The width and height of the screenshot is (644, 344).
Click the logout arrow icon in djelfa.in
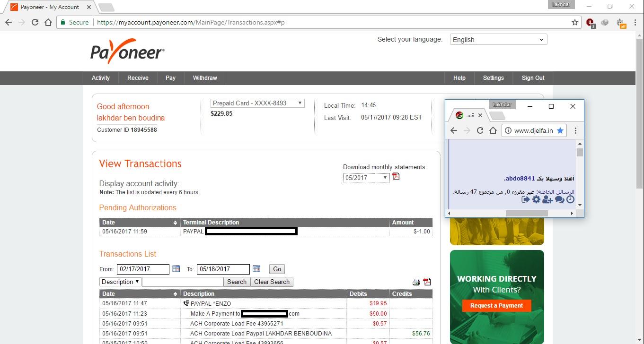point(525,199)
